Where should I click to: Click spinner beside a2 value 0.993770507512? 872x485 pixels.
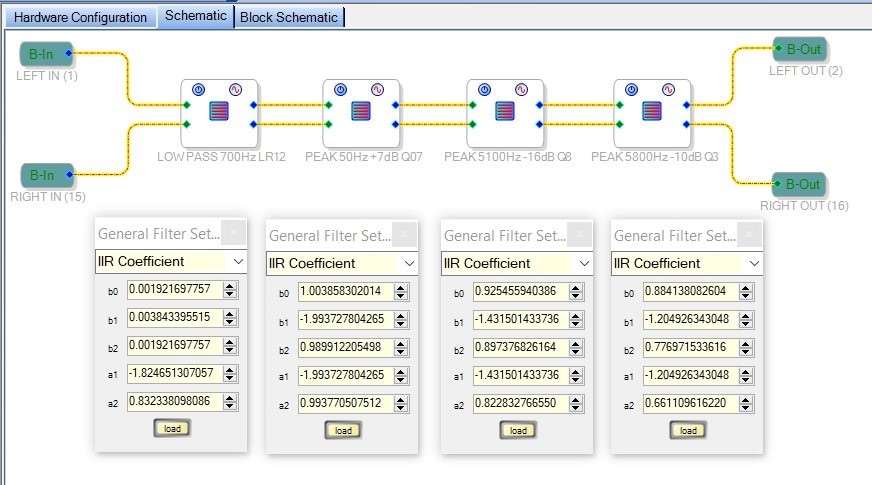click(x=401, y=403)
